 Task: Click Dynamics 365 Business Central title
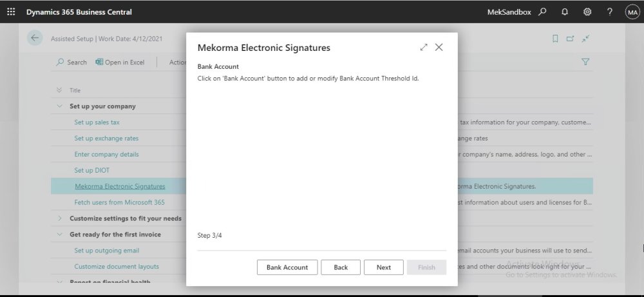click(79, 12)
